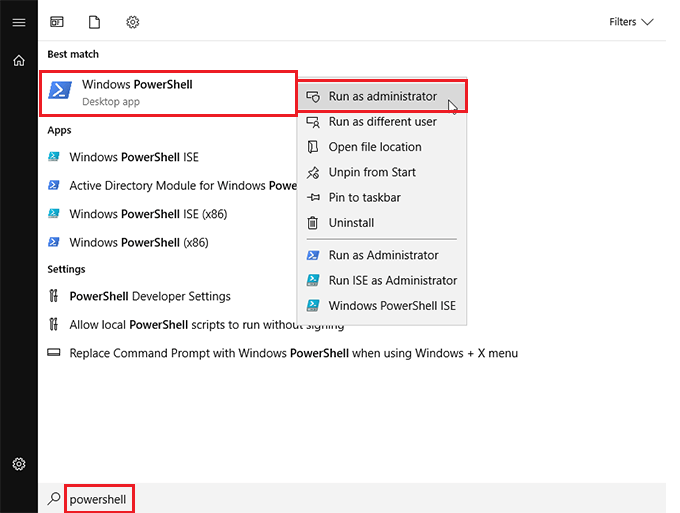Click the Best match heading
Viewport: 680px width, 513px height.
(73, 54)
